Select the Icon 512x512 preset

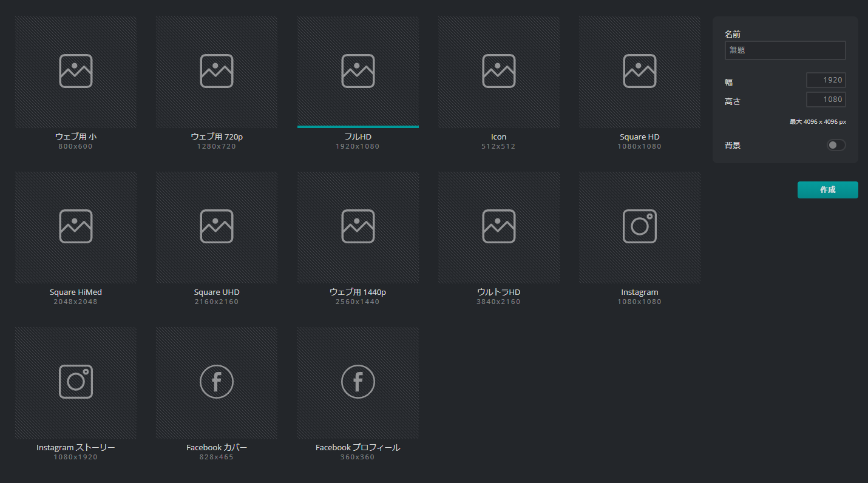(498, 72)
